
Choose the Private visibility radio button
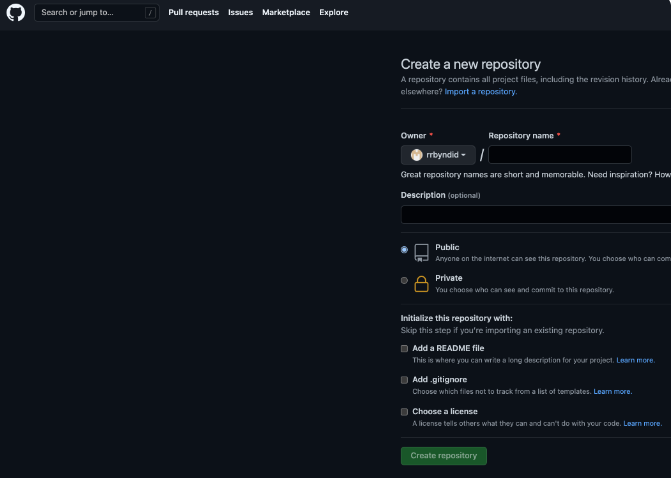[404, 281]
